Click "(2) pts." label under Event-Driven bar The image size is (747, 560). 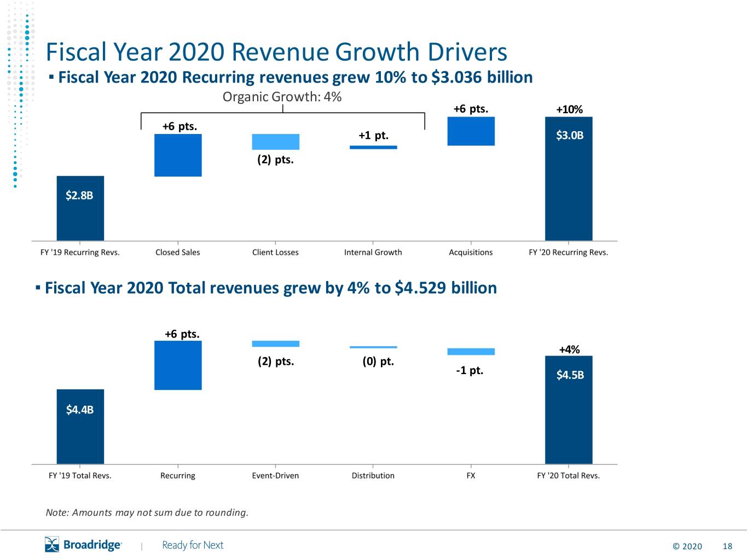click(x=276, y=361)
